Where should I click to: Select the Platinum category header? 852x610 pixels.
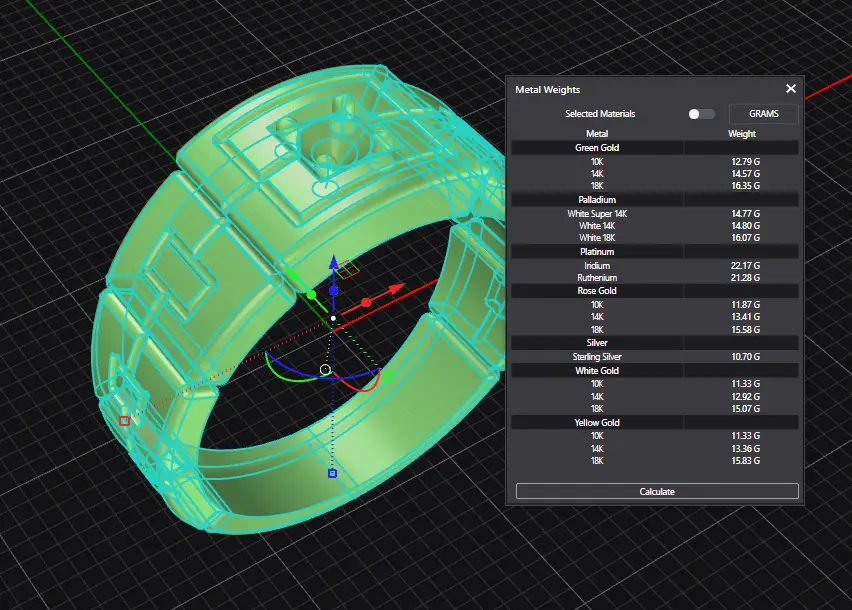tap(597, 252)
